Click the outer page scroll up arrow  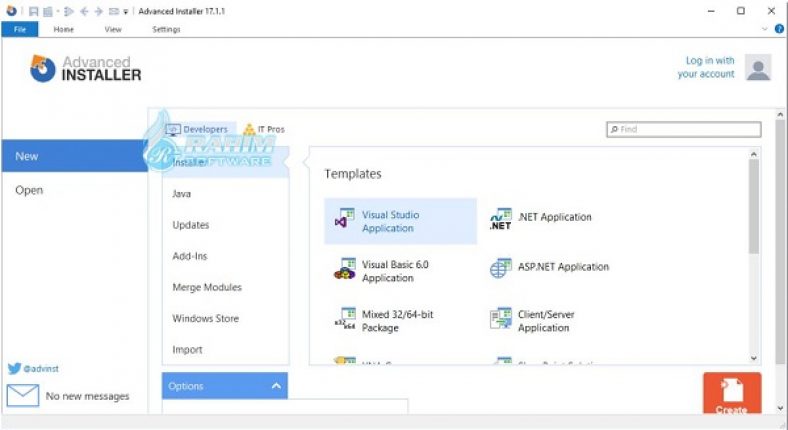780,115
